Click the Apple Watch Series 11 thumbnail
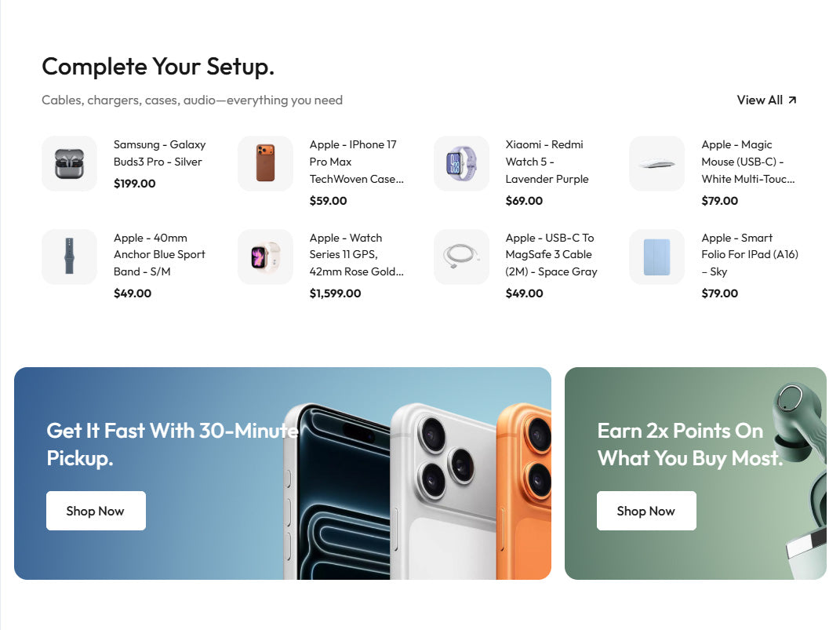This screenshot has width=840, height=630. click(x=265, y=257)
